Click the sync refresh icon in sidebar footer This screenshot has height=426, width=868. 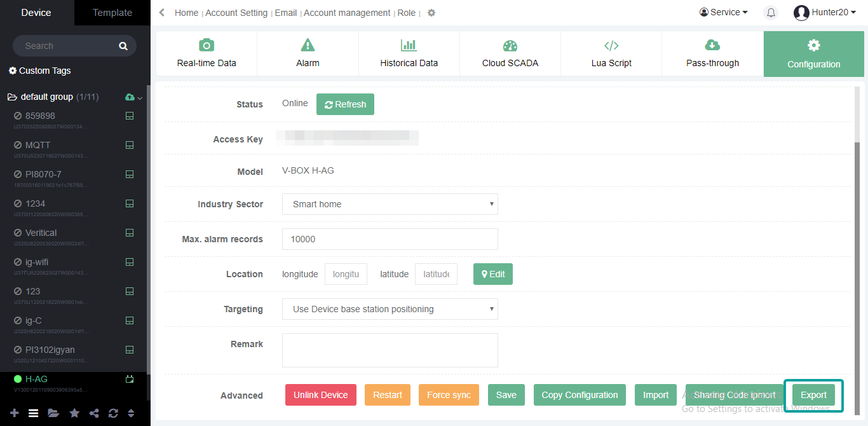click(x=113, y=413)
